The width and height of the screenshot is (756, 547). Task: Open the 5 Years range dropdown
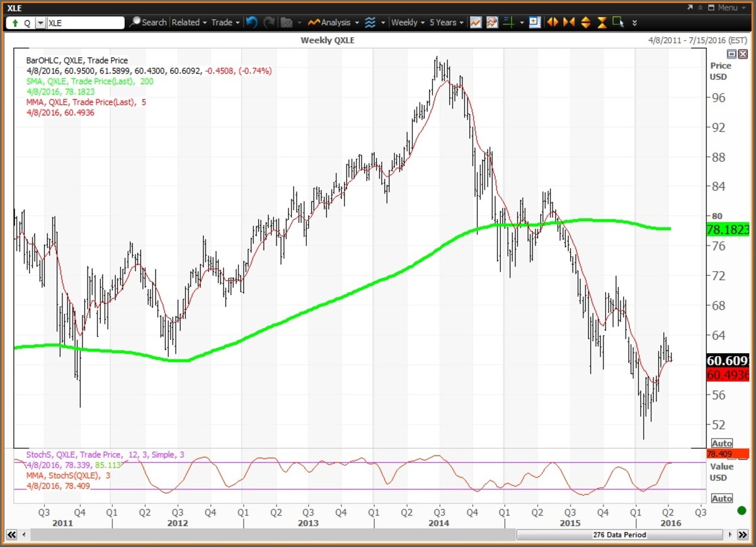pos(446,22)
